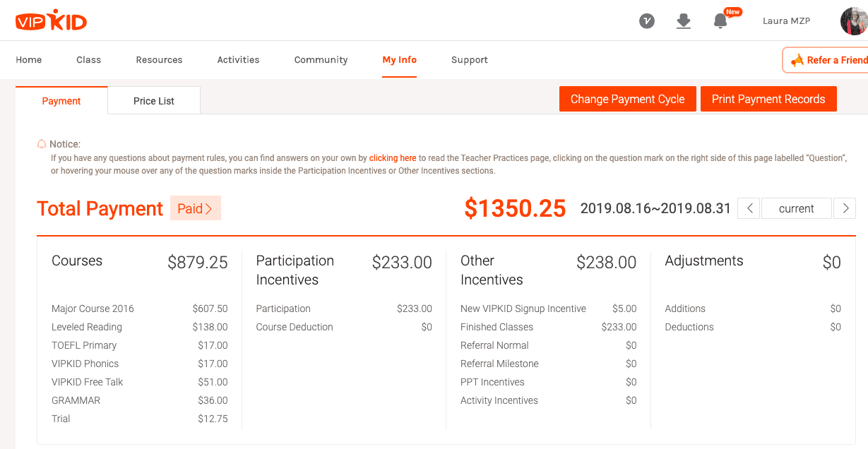Click the VIPKID logo
Screen dimensions: 868x449
(51, 21)
